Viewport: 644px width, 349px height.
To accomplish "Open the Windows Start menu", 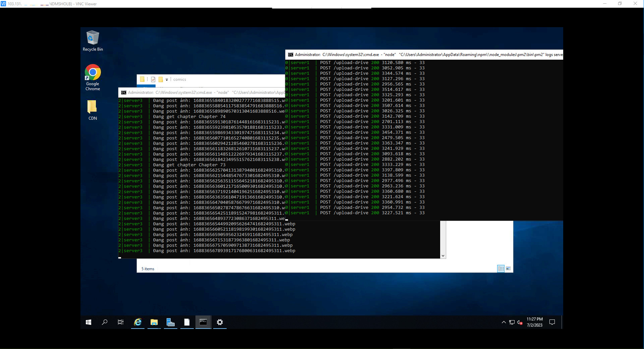I will tap(89, 322).
